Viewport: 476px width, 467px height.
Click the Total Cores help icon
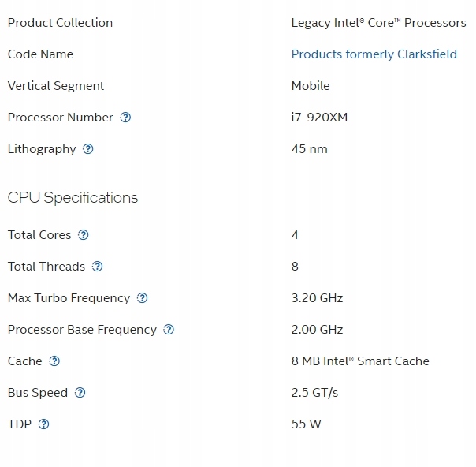(x=83, y=235)
